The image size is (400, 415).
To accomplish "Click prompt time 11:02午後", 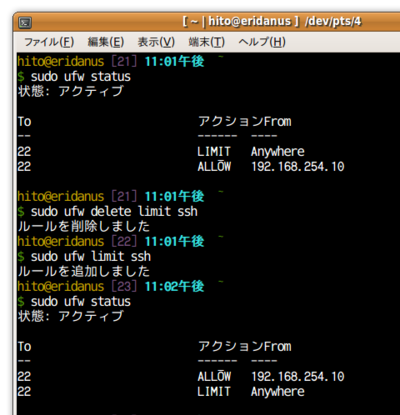I will [x=174, y=286].
